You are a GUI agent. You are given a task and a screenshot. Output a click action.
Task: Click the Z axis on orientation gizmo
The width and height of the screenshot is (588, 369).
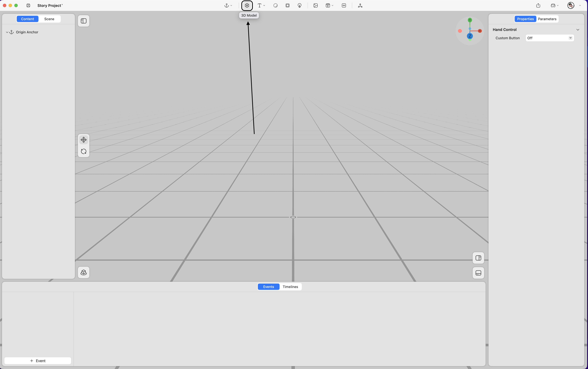(x=470, y=36)
